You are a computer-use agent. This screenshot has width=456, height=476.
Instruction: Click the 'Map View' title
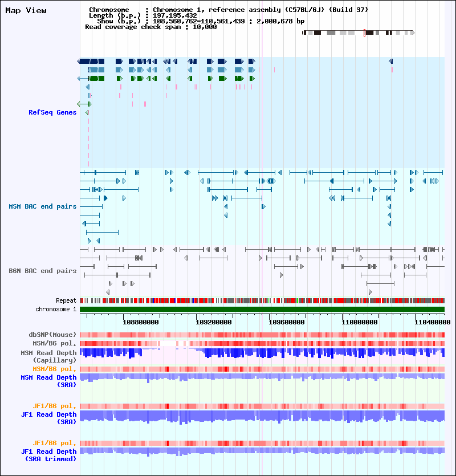pos(26,11)
